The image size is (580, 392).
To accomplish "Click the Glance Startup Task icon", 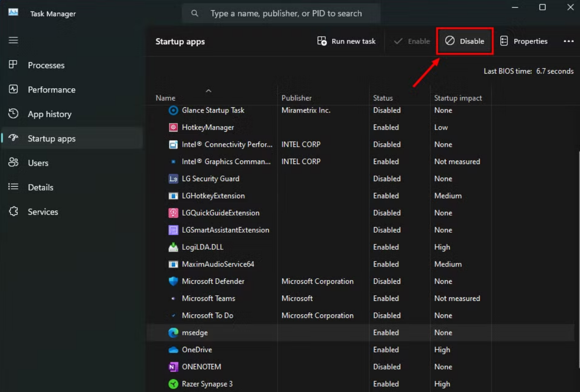I will click(173, 110).
